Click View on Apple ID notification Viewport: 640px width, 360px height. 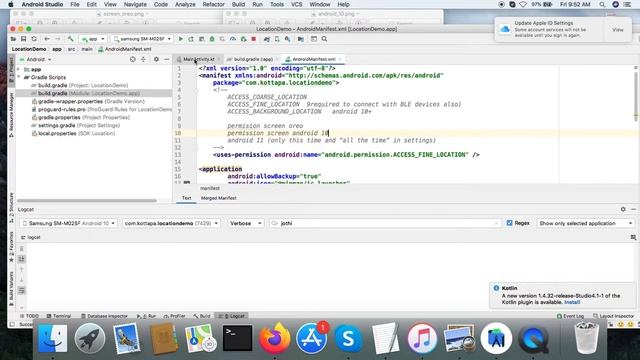click(618, 29)
